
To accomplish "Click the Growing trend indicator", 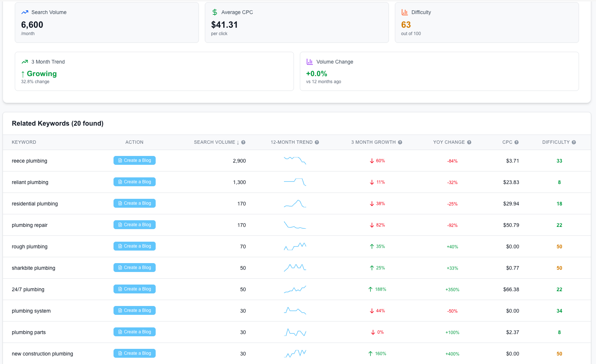I will click(x=42, y=74).
